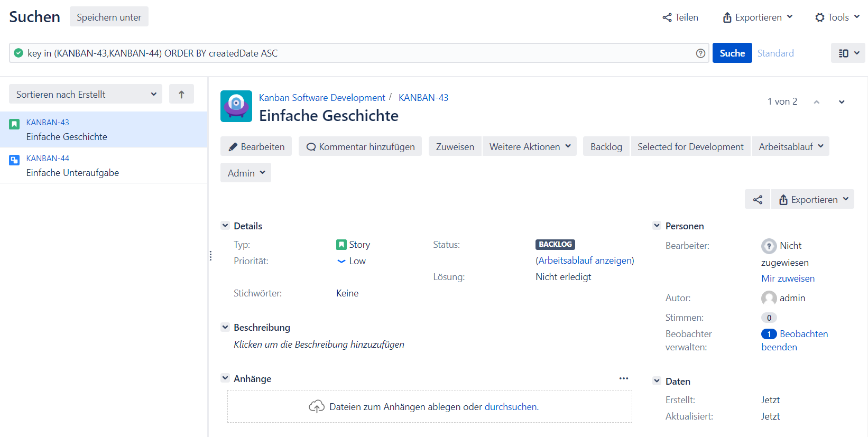Click the Mir zuweisen link
This screenshot has width=868, height=437.
tap(788, 278)
